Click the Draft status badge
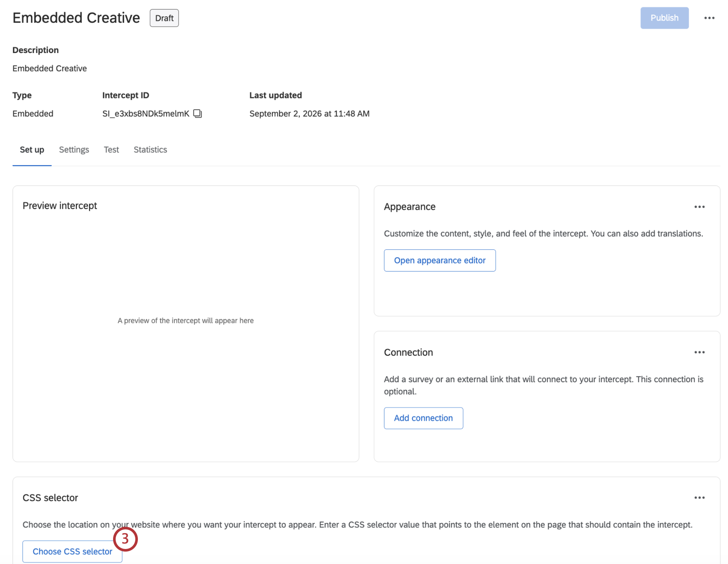Screen dimensions: 728x564 (x=164, y=18)
